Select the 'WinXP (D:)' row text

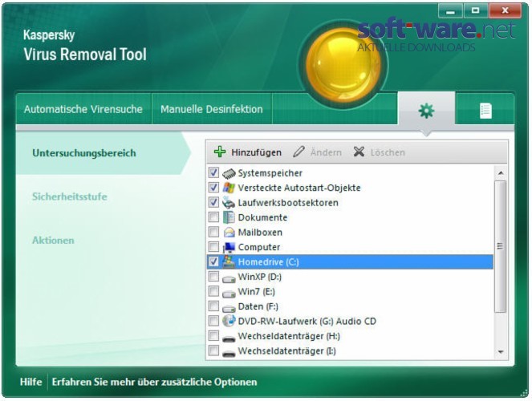260,277
